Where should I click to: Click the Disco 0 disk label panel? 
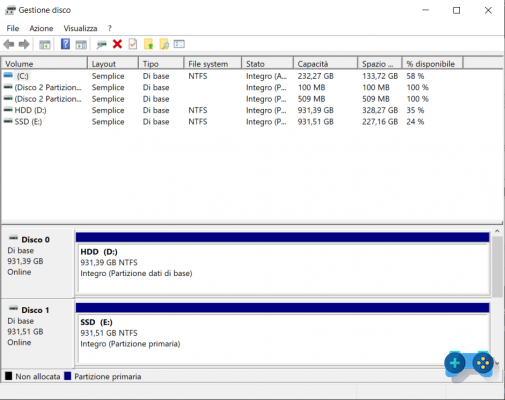click(38, 263)
